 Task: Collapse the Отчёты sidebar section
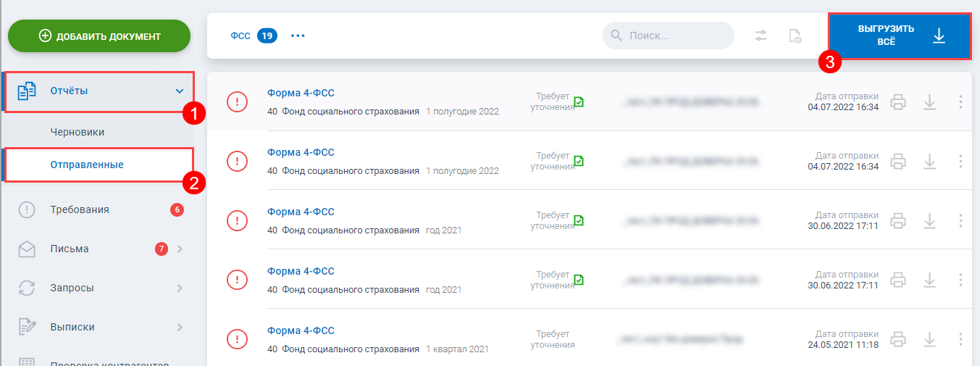180,91
